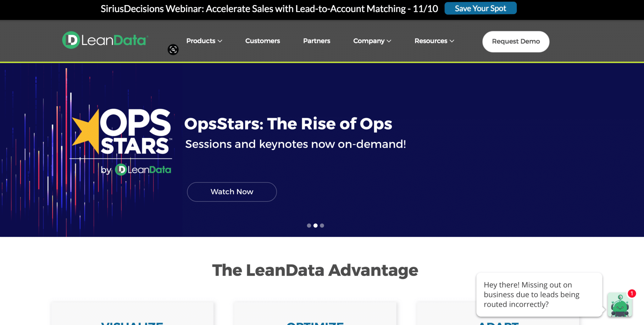Select the first carousel slide dot
The height and width of the screenshot is (325, 644).
pos(309,225)
